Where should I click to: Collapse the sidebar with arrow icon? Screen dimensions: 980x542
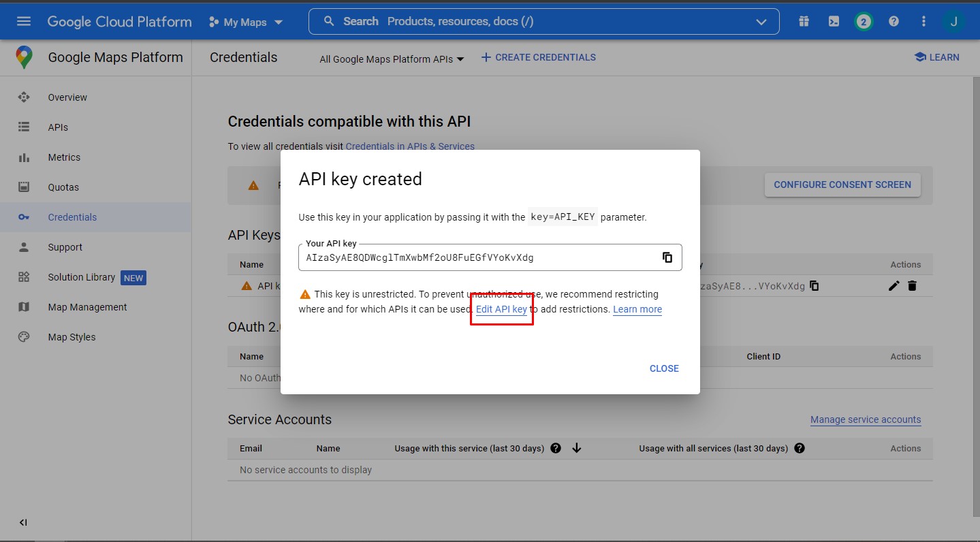click(x=23, y=522)
